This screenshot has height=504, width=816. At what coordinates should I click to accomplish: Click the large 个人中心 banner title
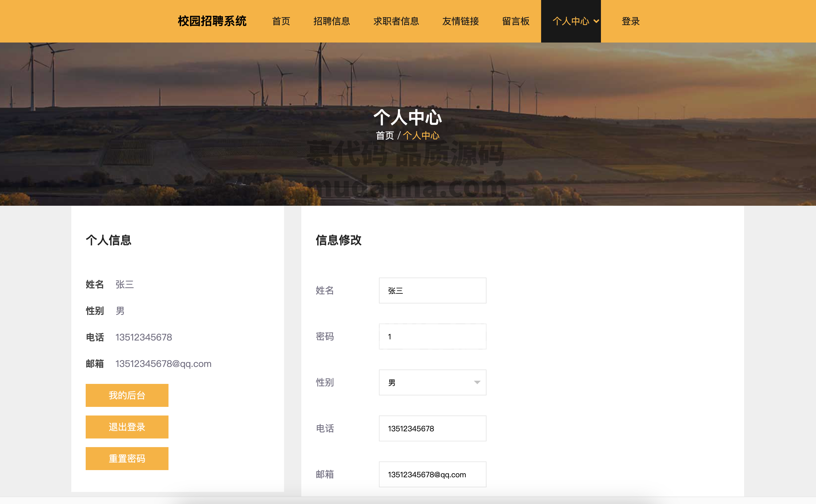[x=408, y=117]
